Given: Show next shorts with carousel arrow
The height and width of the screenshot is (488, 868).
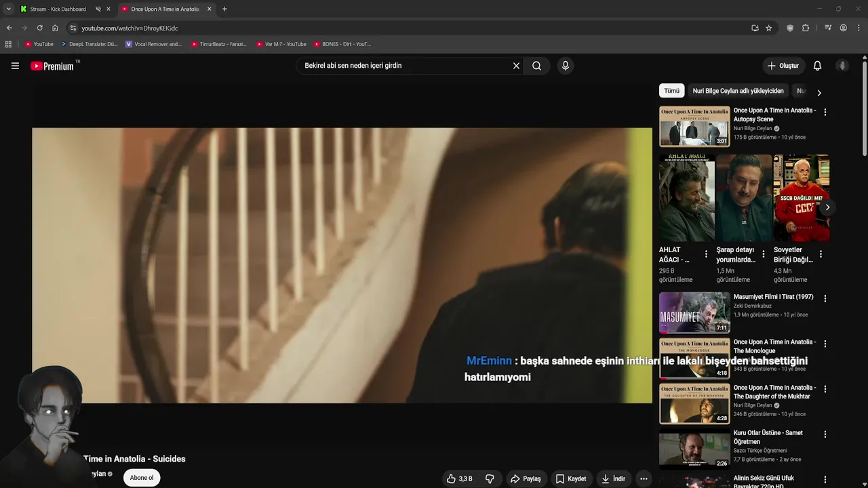Looking at the screenshot, I should pos(827,207).
